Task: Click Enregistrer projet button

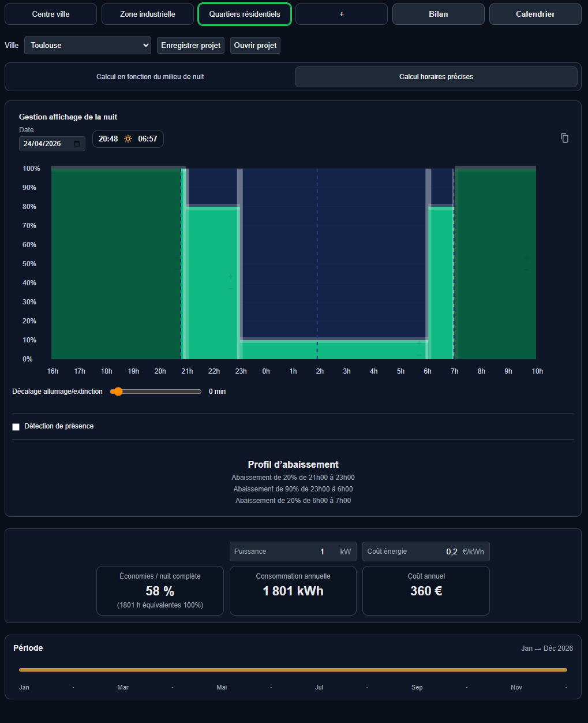Action: click(190, 45)
